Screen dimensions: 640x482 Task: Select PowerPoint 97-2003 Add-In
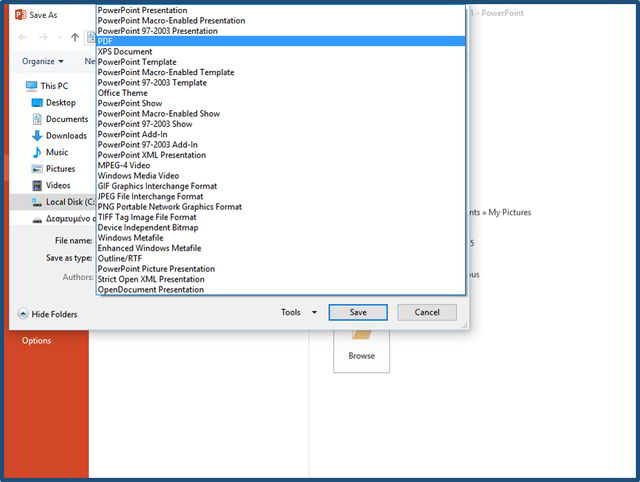pyautogui.click(x=281, y=144)
